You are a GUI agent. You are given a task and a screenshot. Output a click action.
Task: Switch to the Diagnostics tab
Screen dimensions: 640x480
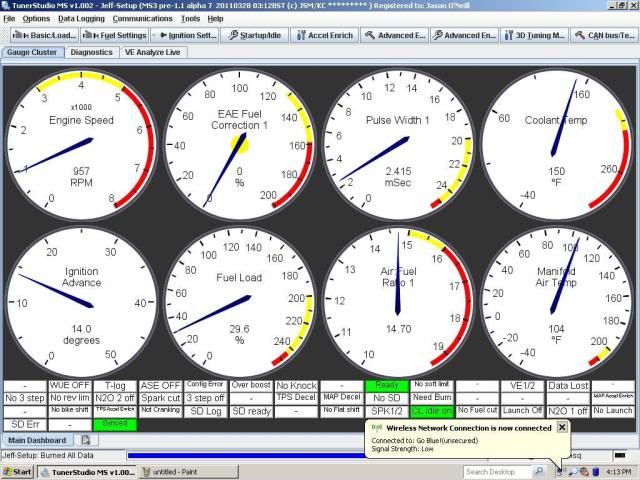coord(91,52)
